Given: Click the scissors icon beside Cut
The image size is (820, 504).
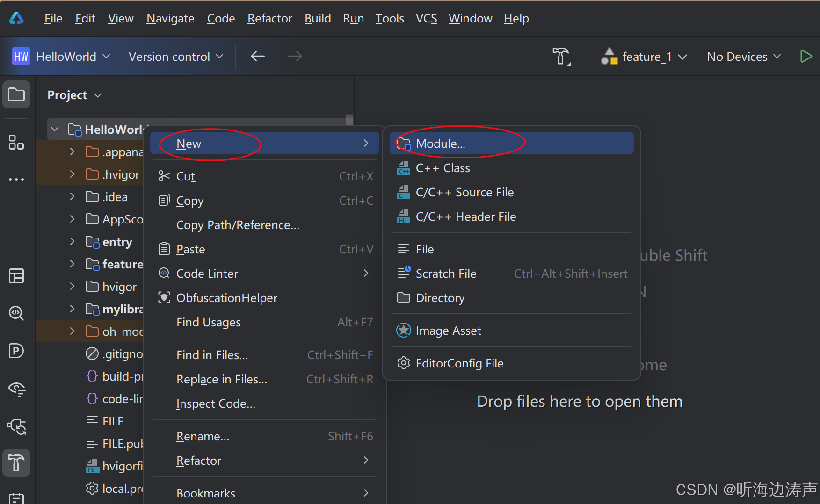Looking at the screenshot, I should tap(164, 176).
